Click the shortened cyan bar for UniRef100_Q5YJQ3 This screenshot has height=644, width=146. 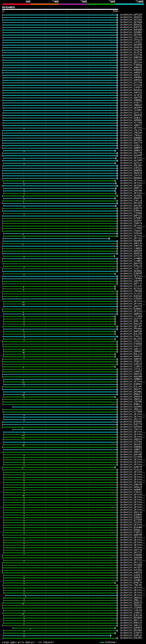56,239
